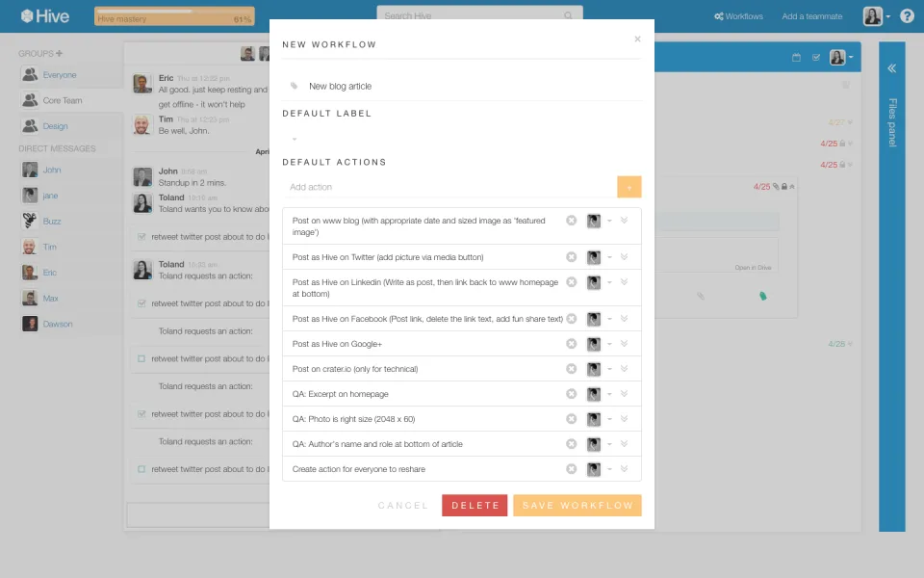Click the Save Workflow button
Viewport: 924px width, 578px height.
tap(577, 506)
